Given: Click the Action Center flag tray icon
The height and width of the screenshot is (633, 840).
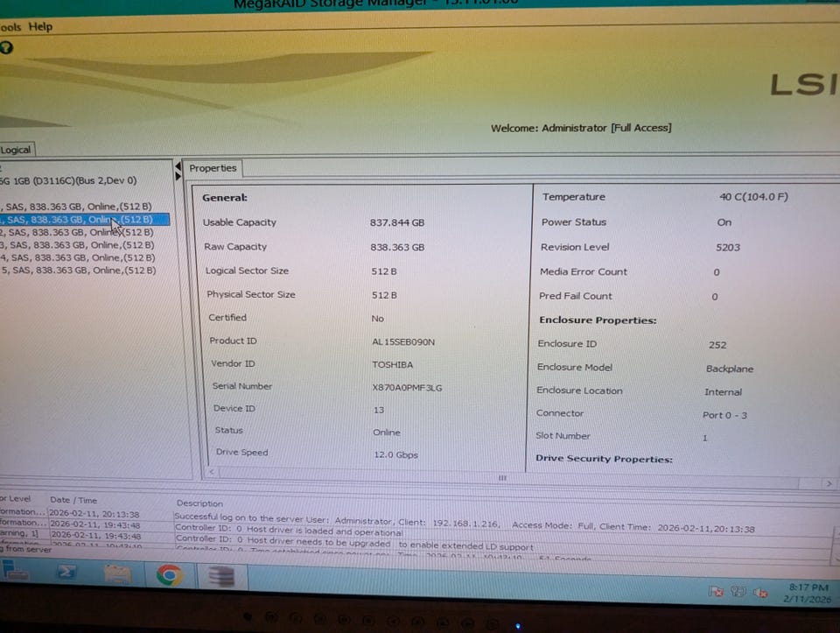Looking at the screenshot, I should [716, 592].
